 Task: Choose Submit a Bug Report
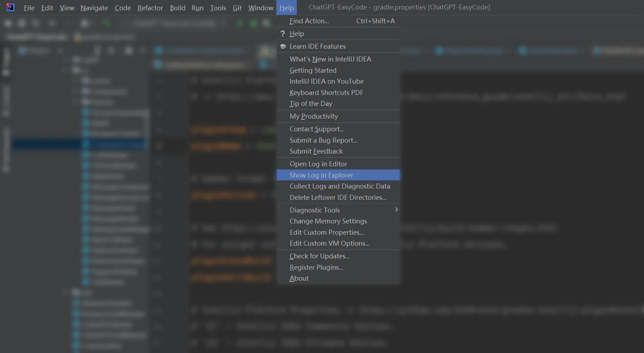(338, 140)
